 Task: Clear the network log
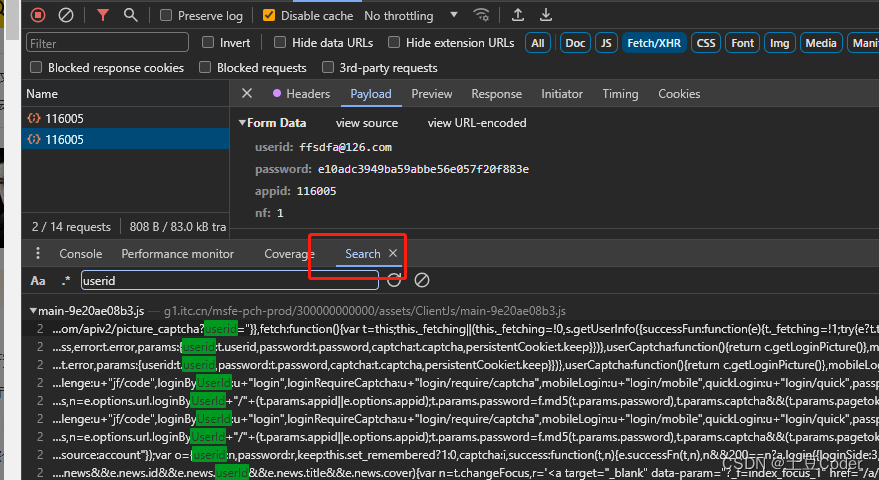tap(66, 15)
